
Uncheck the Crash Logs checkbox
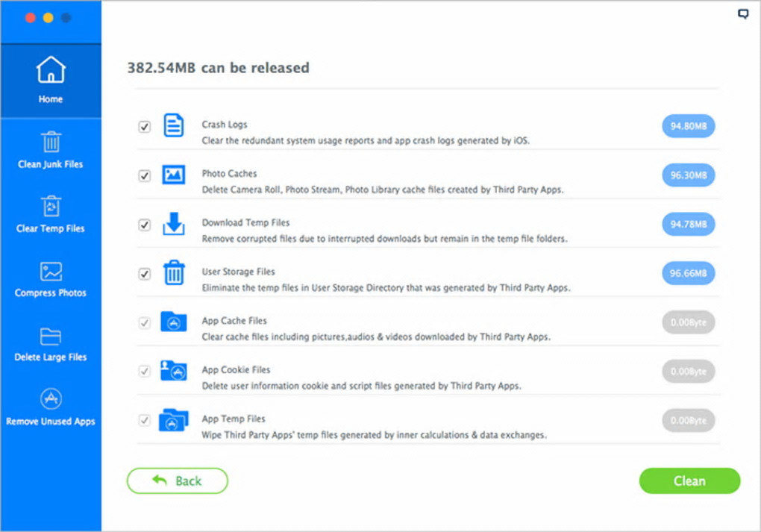[145, 127]
